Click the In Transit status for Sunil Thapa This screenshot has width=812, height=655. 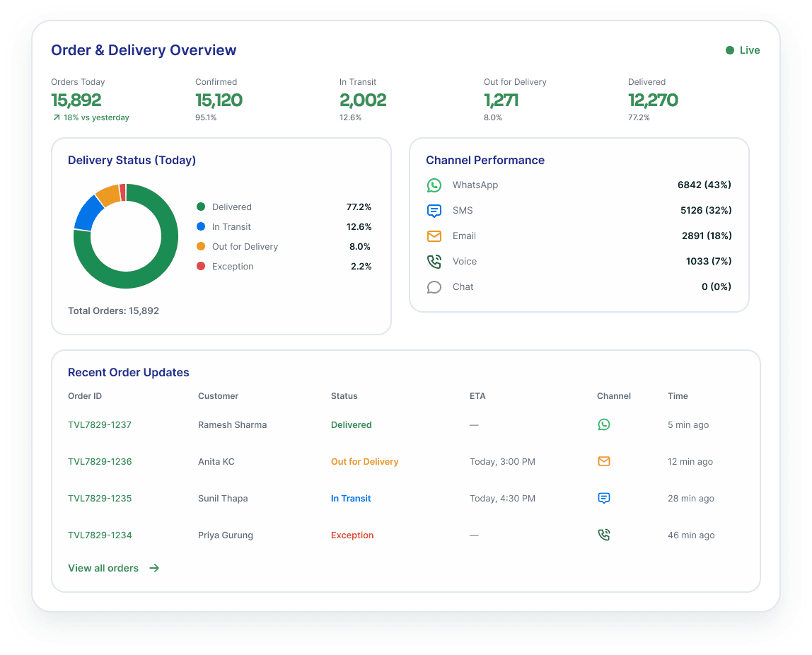tap(351, 498)
